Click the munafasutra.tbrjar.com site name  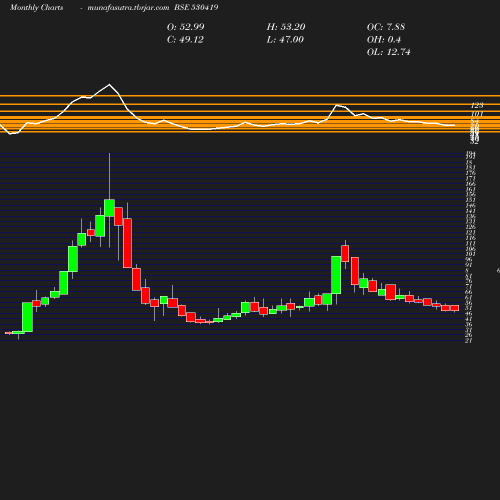(128, 7)
